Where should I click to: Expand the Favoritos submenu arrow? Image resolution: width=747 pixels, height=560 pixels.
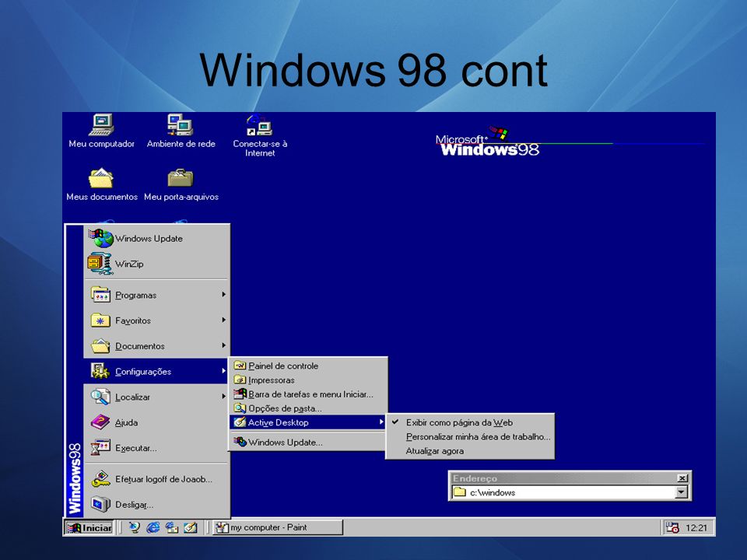pyautogui.click(x=223, y=320)
